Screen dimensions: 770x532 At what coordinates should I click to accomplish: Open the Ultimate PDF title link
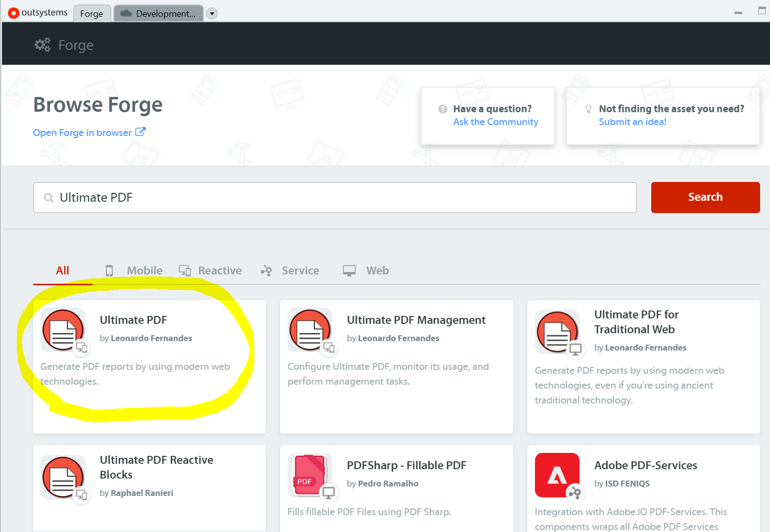click(133, 320)
